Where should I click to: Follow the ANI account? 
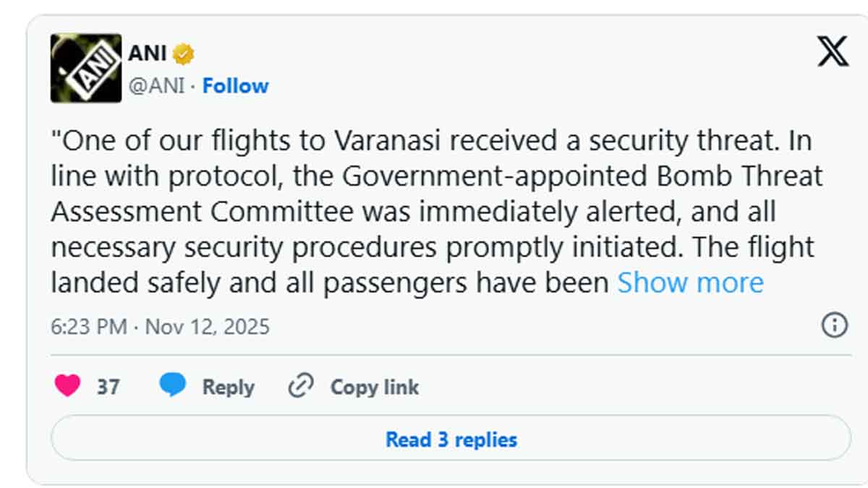pos(235,86)
